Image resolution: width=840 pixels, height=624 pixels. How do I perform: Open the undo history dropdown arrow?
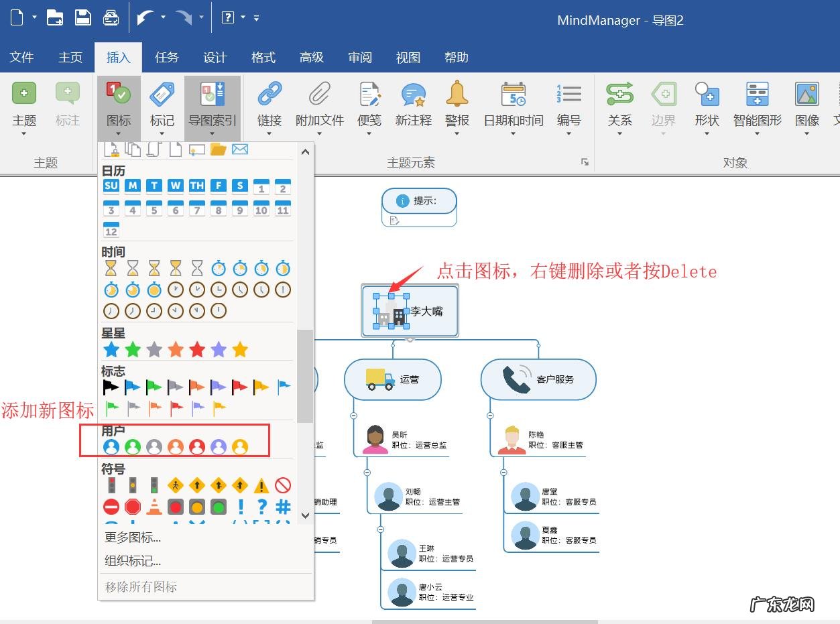pos(163,18)
